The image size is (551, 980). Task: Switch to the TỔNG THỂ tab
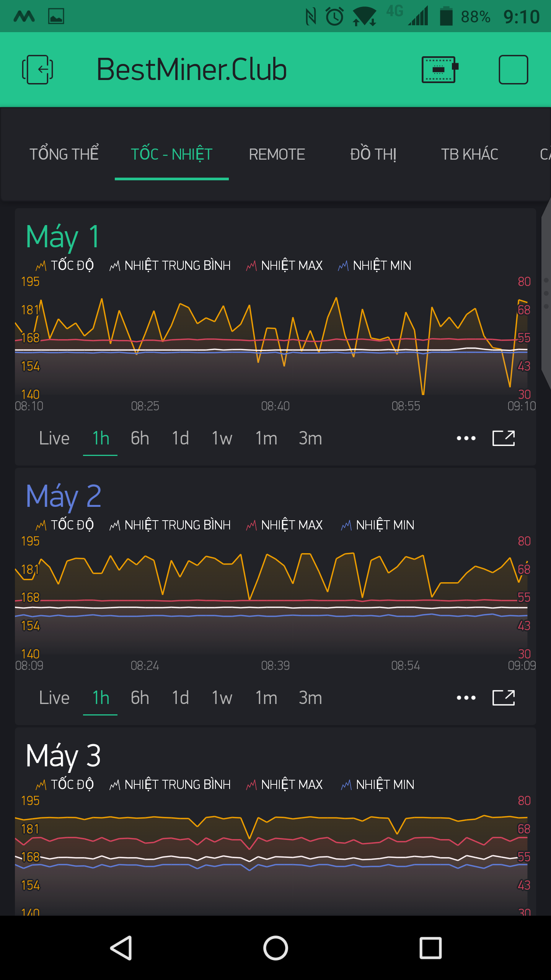pyautogui.click(x=64, y=154)
